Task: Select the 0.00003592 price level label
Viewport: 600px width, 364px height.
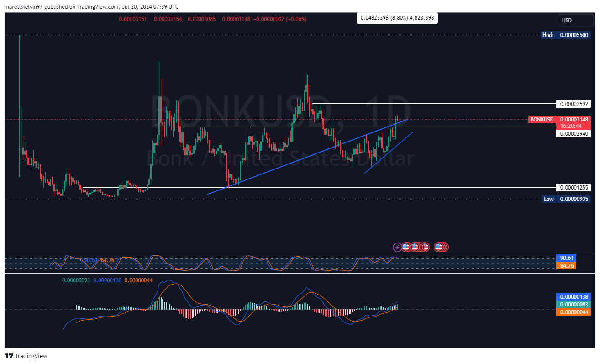Action: click(x=574, y=104)
